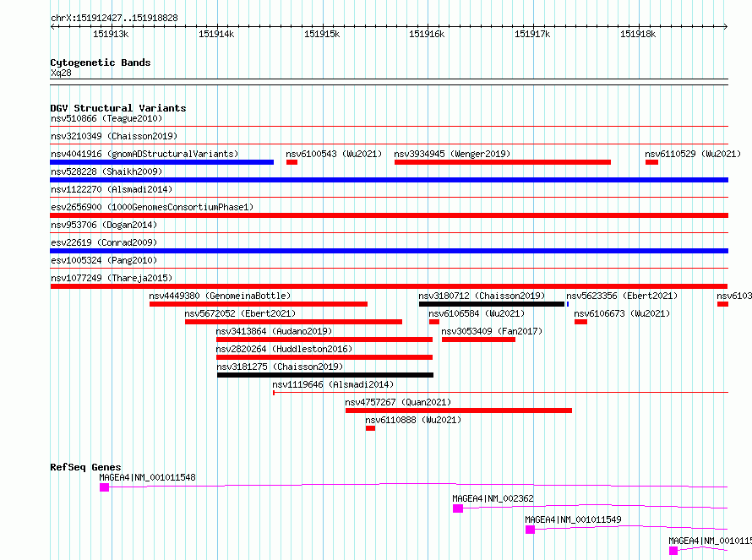Screen dimensions: 752x560
Task: Click the chrX:151912427..151918828 coordinates text
Action: click(x=114, y=19)
